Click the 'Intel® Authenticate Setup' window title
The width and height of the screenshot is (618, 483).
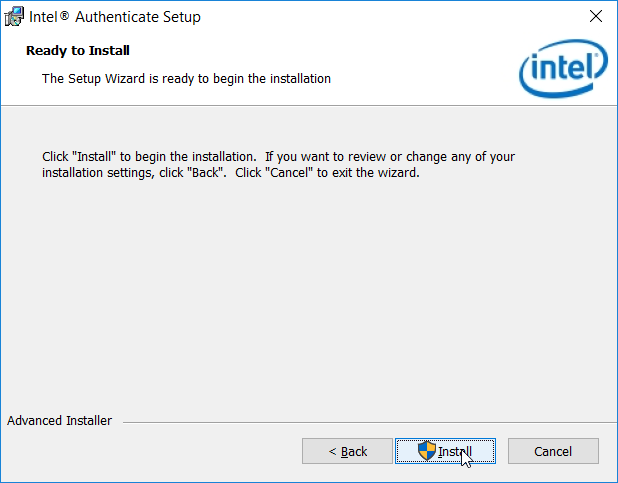[x=115, y=17]
